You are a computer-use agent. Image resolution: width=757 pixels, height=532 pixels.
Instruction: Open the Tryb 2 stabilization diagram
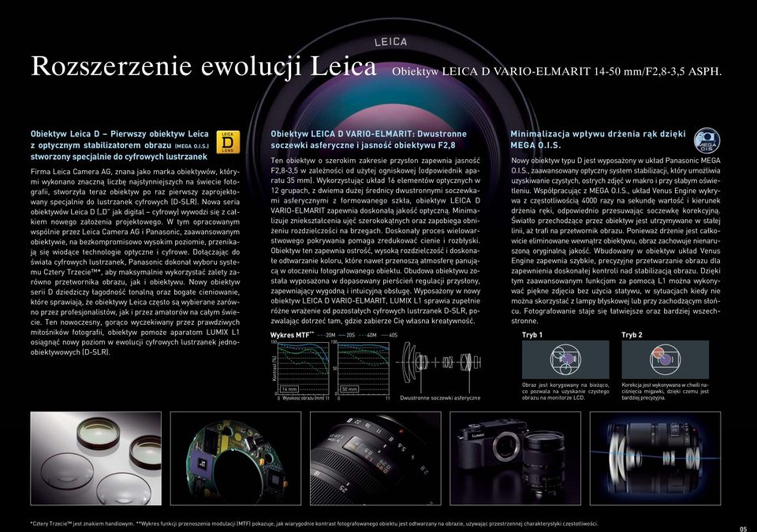pyautogui.click(x=666, y=359)
